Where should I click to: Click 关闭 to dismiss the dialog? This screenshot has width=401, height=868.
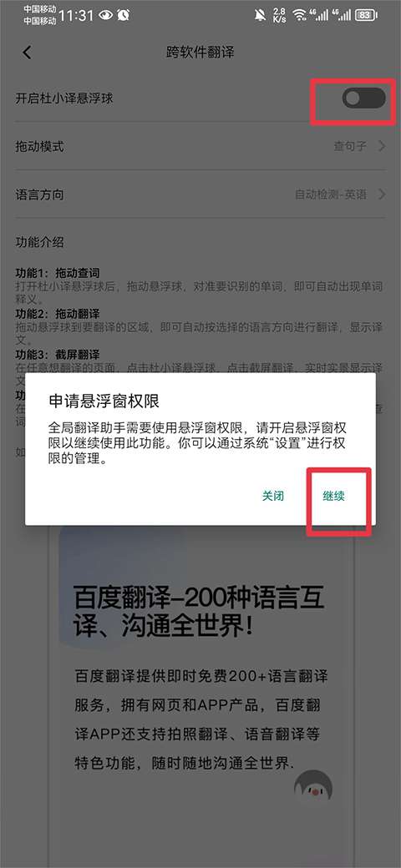coord(273,496)
